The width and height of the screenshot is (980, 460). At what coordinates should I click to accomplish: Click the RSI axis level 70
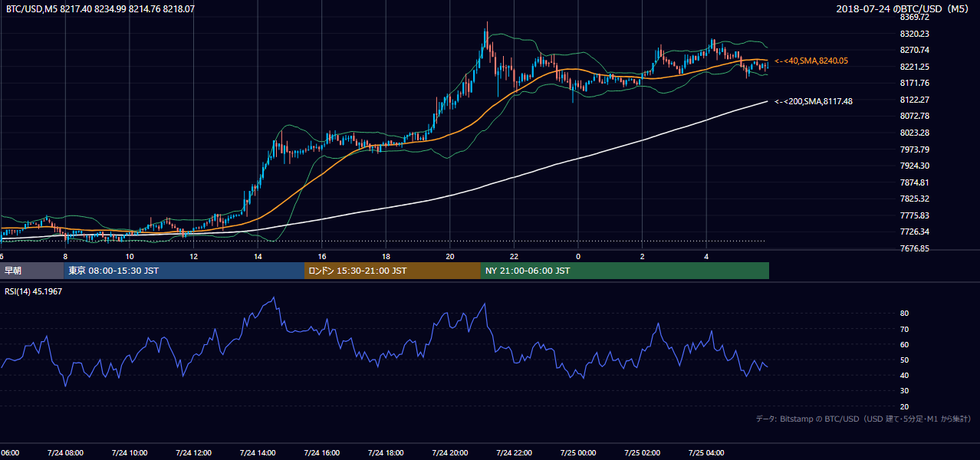pyautogui.click(x=904, y=329)
